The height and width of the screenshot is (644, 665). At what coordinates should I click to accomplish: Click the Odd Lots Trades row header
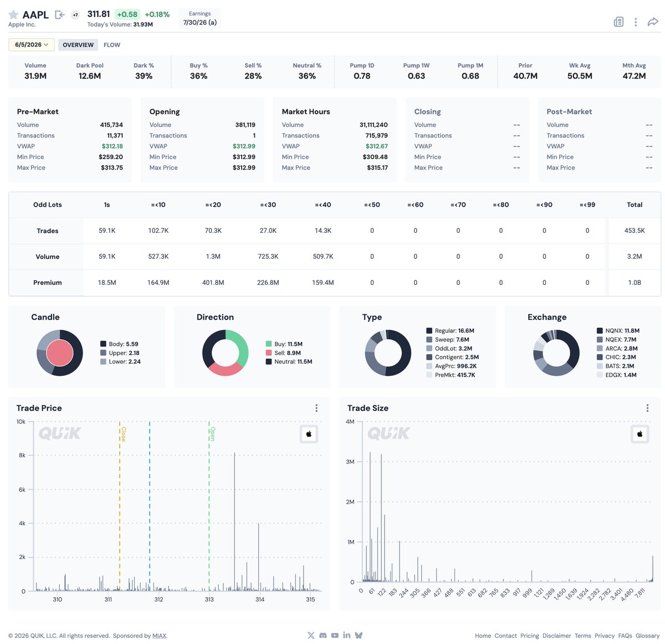tap(48, 231)
